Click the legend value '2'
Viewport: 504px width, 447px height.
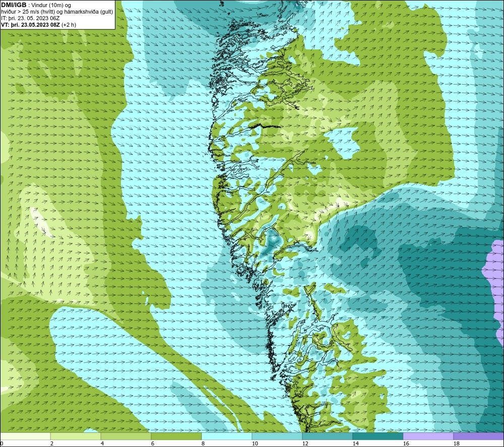pyautogui.click(x=52, y=443)
